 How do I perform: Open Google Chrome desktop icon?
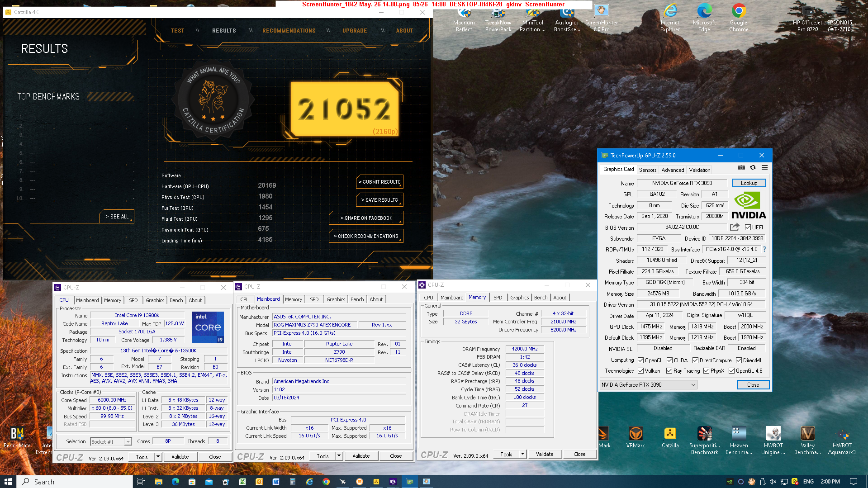pyautogui.click(x=739, y=18)
